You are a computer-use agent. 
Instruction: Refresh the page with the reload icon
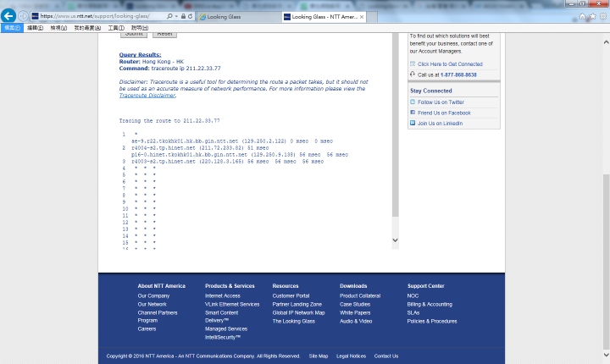pyautogui.click(x=191, y=16)
